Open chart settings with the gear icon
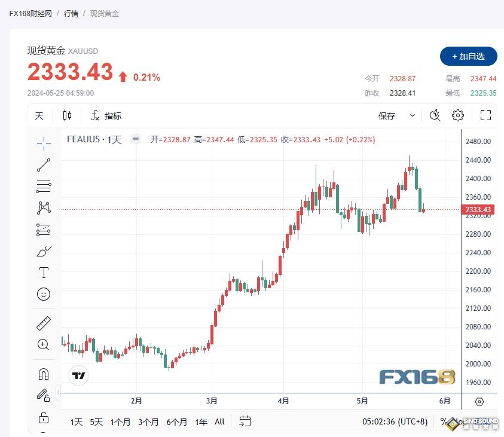 pyautogui.click(x=457, y=115)
